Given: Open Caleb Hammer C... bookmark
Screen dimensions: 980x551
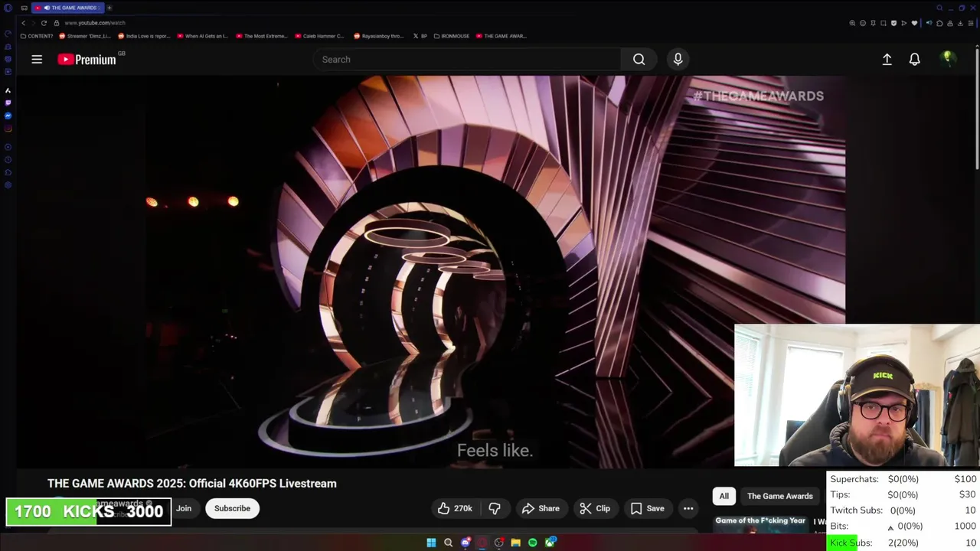Looking at the screenshot, I should (319, 36).
